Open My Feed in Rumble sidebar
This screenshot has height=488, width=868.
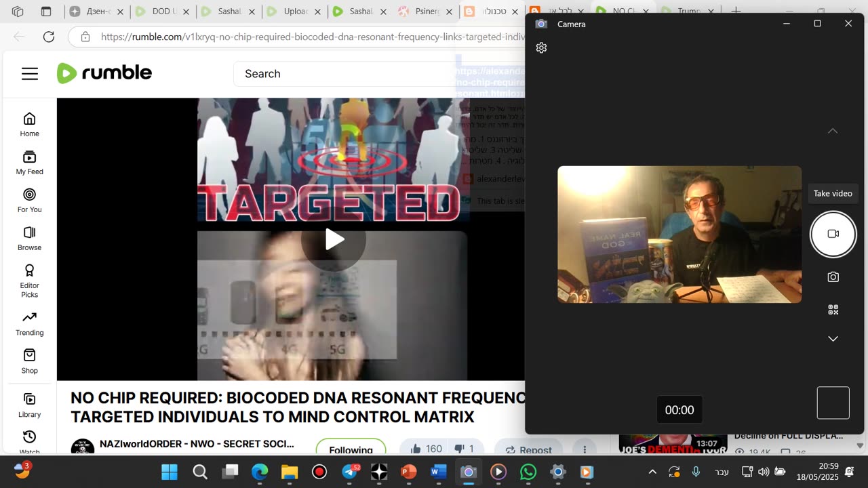click(29, 163)
